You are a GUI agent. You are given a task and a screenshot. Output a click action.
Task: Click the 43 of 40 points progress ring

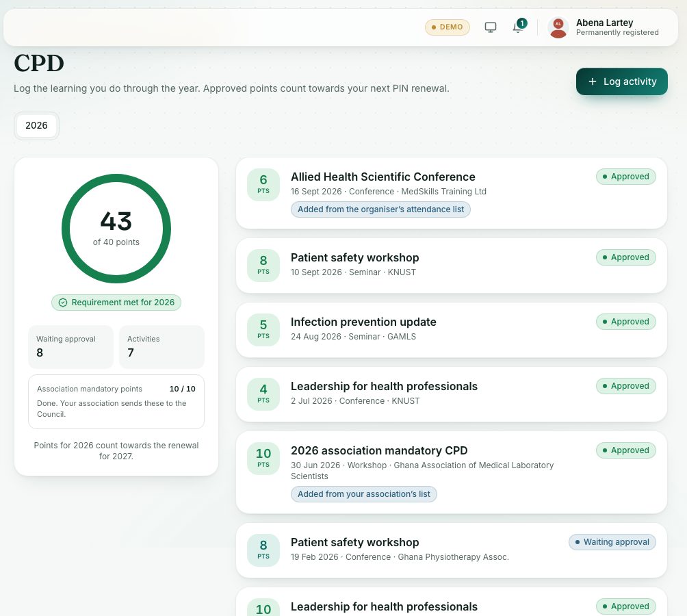tap(116, 228)
